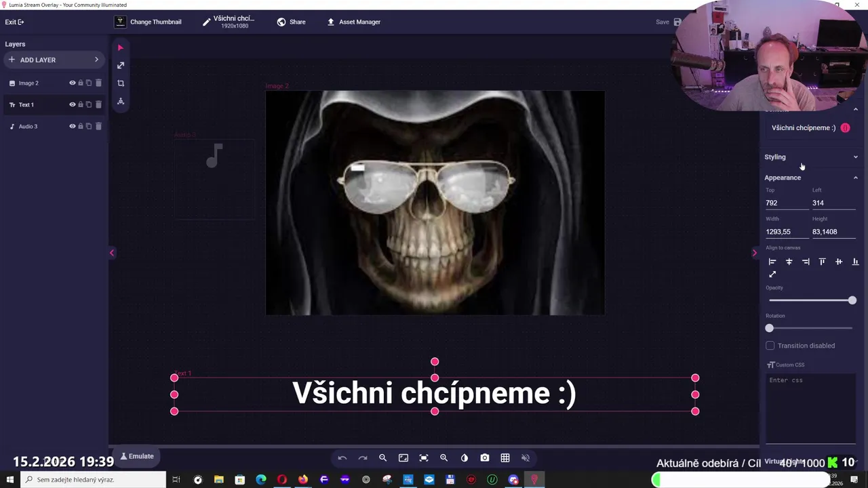Click the Width field 1293,55
The width and height of the screenshot is (868, 488).
(x=787, y=232)
